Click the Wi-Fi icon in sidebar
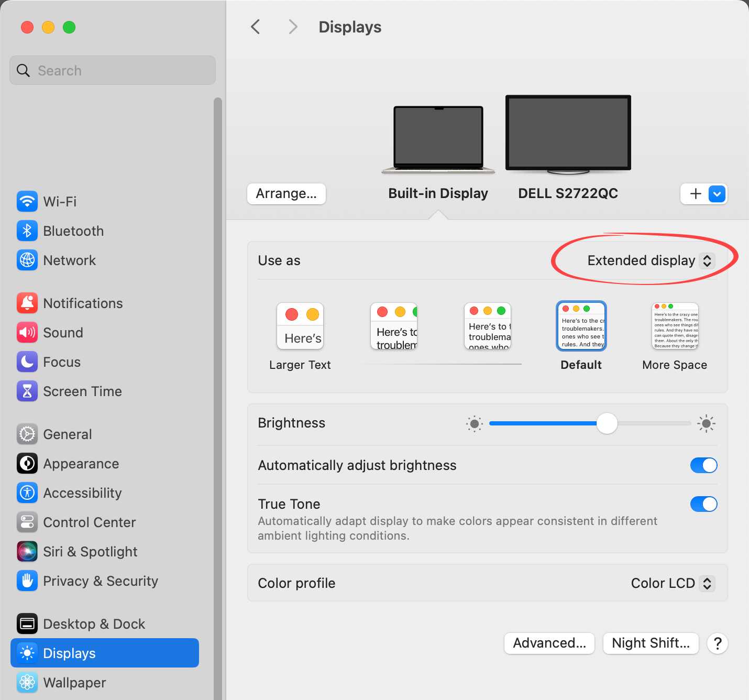749x700 pixels. coord(27,202)
